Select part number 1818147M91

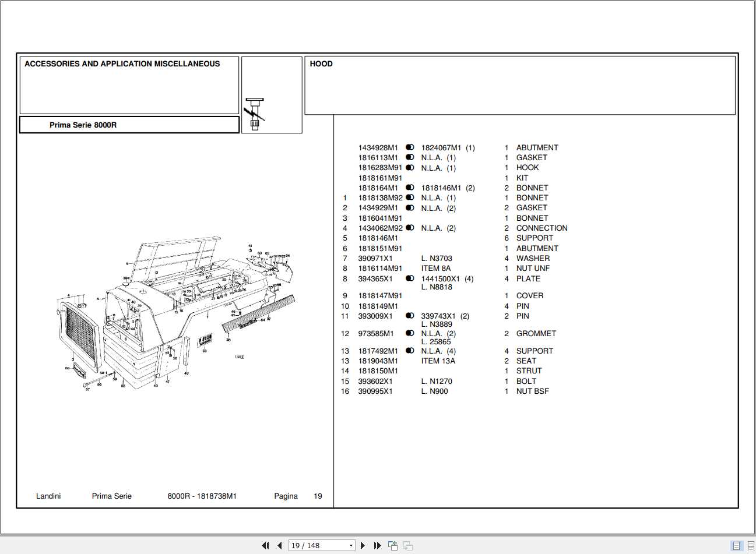(x=380, y=295)
